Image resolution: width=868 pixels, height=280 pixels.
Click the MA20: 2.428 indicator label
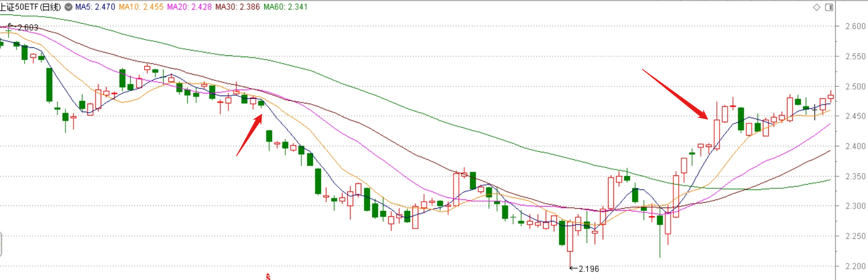tap(189, 7)
